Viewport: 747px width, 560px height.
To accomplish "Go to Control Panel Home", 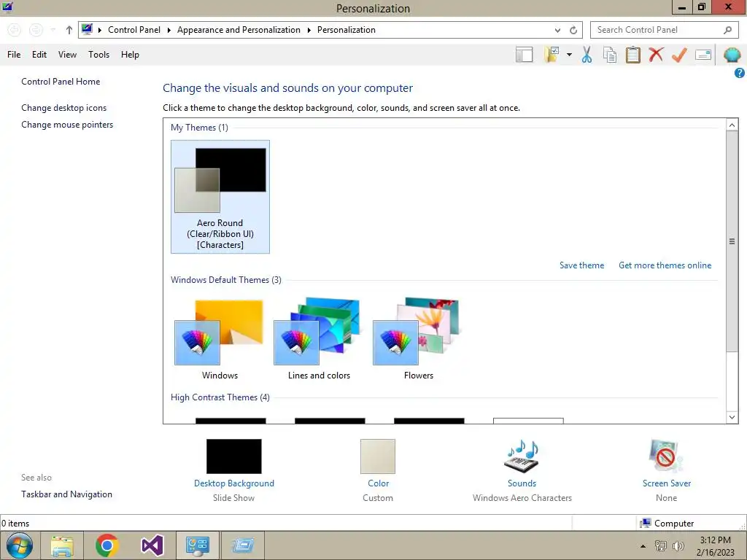I will coord(61,82).
